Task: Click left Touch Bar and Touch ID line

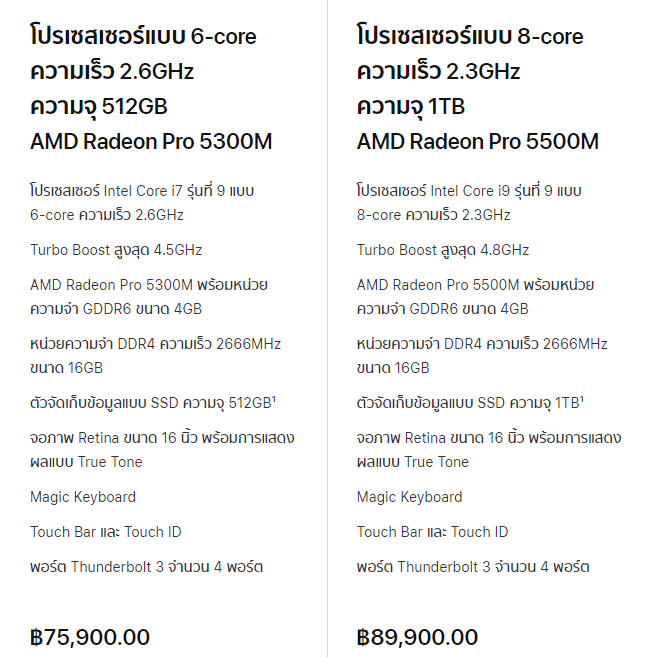Action: (x=106, y=532)
